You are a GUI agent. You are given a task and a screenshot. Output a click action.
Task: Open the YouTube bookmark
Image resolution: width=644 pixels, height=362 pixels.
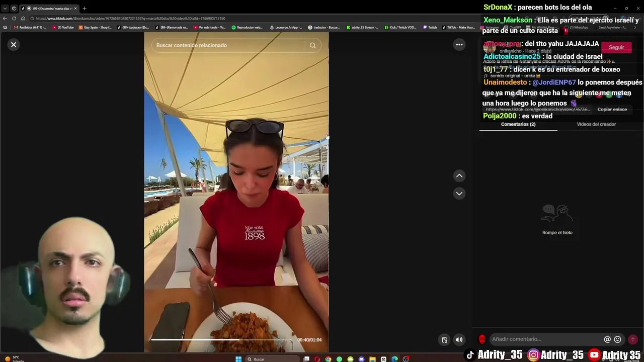point(63,27)
